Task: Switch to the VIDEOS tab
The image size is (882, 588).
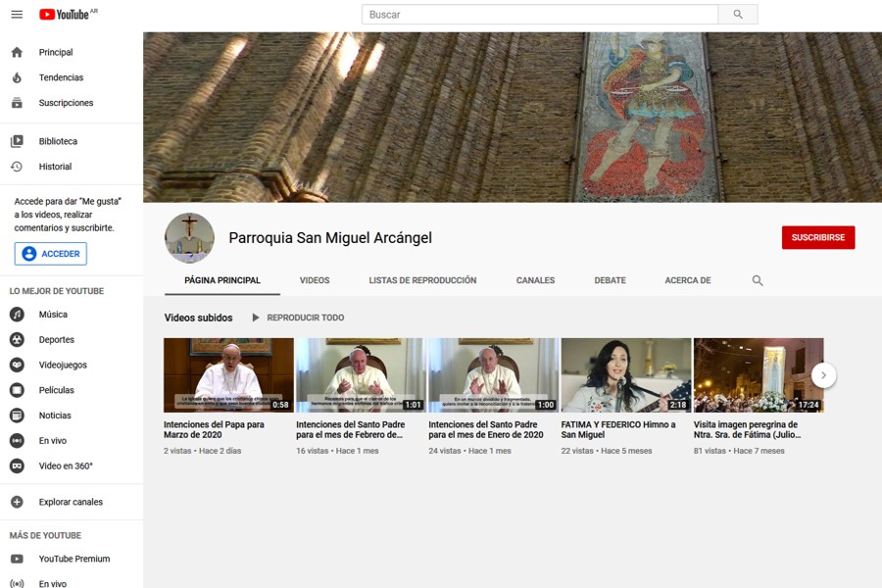Action: coord(315,280)
